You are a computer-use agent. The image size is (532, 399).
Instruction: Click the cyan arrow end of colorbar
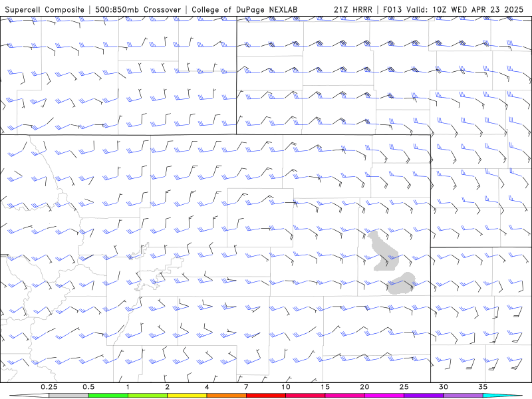click(x=502, y=396)
